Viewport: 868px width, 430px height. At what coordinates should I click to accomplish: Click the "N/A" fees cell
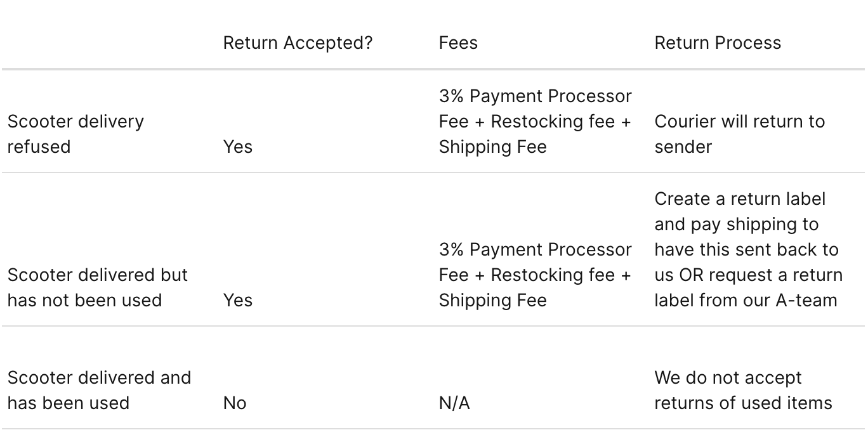pyautogui.click(x=454, y=403)
